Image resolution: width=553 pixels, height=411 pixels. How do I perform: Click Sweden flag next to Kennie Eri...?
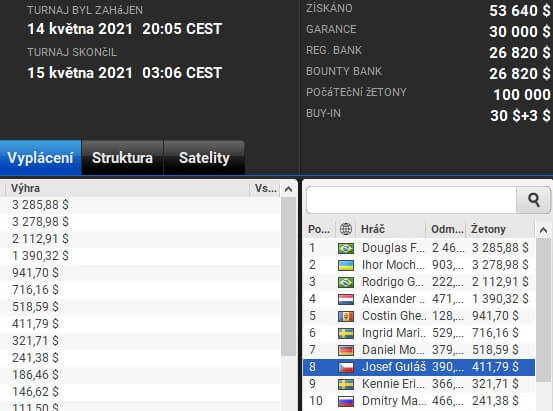point(346,384)
